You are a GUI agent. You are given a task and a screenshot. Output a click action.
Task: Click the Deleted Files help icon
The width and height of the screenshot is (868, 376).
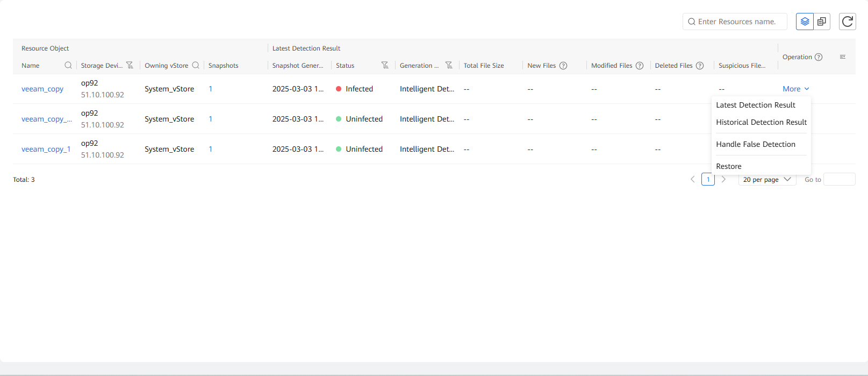pos(700,66)
